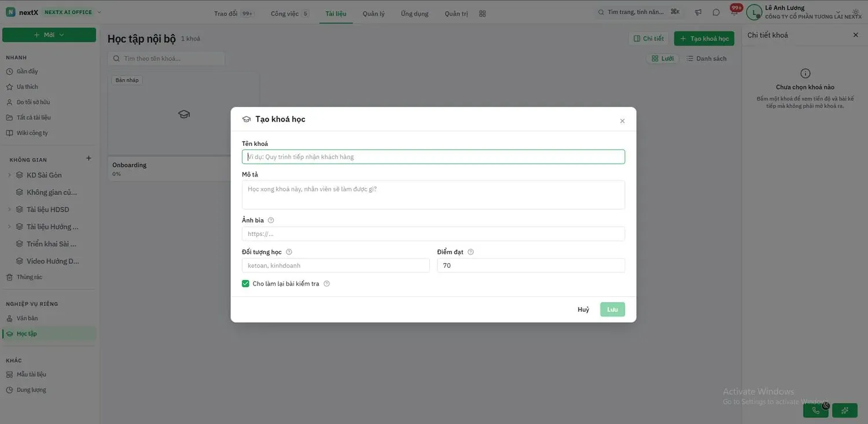Click help icon next to Điểm đạt

click(470, 252)
